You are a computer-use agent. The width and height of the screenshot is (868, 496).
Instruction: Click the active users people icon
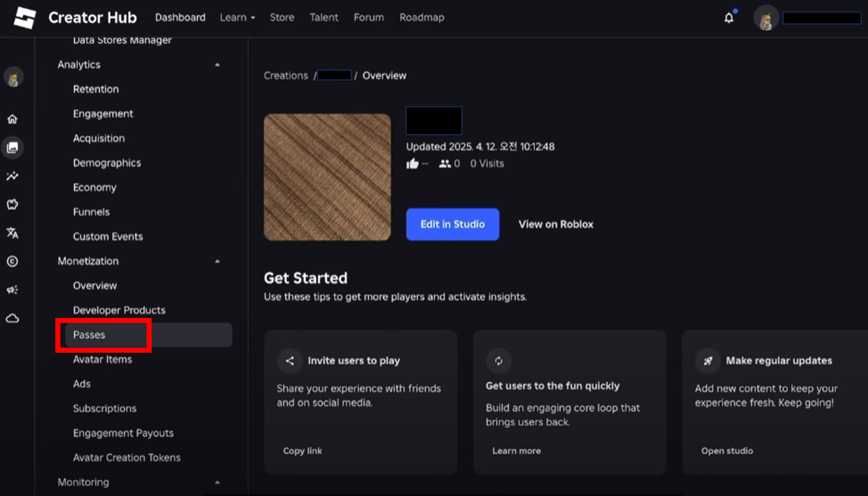click(x=445, y=164)
